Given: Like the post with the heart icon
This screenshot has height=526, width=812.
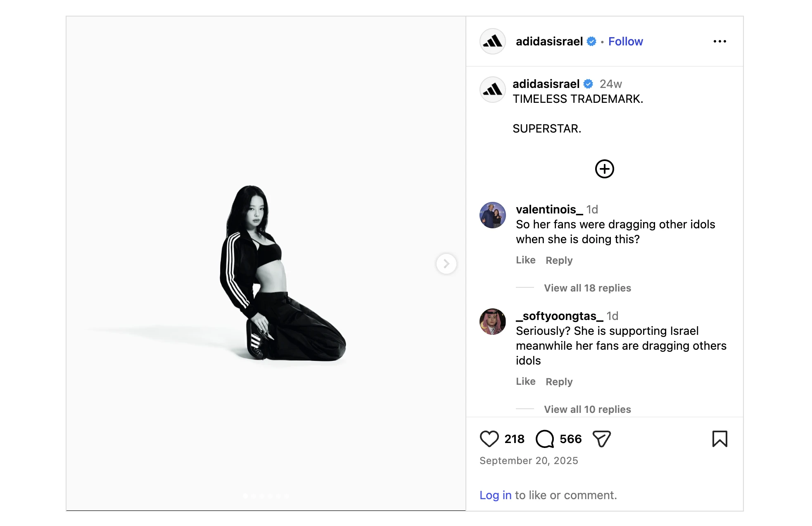Looking at the screenshot, I should (x=489, y=439).
